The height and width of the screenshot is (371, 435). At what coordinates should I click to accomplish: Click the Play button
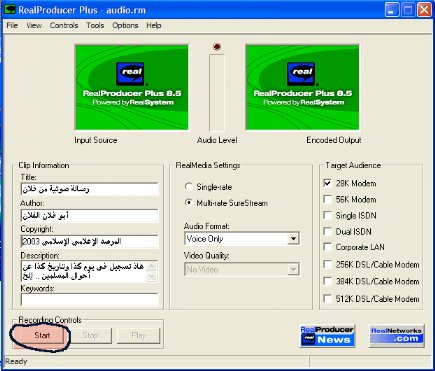tap(139, 335)
